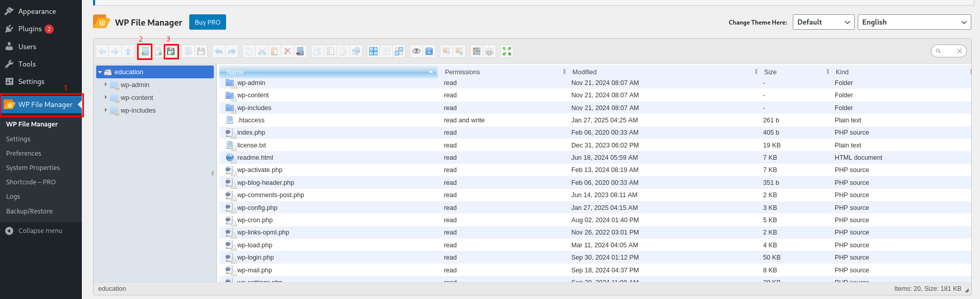Expand the wp-content folder arrow in the tree
This screenshot has width=980, height=299.
click(106, 97)
